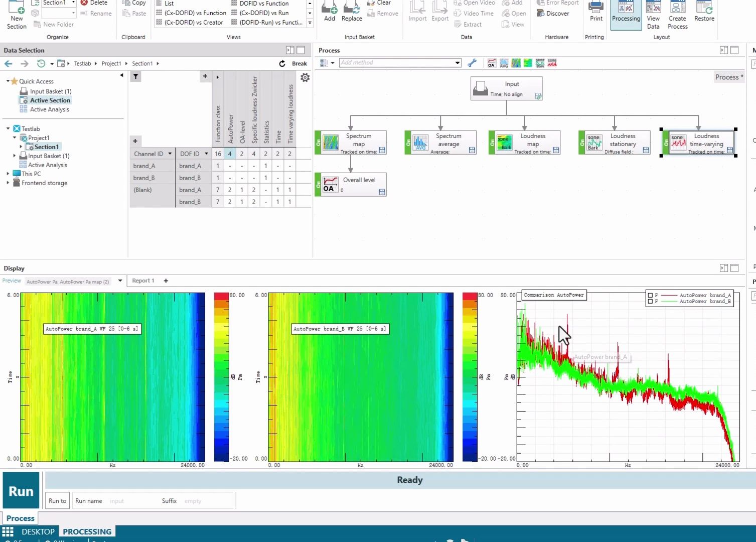Check the AutoPower brand_A legend checkbox
The image size is (756, 542).
(x=651, y=296)
